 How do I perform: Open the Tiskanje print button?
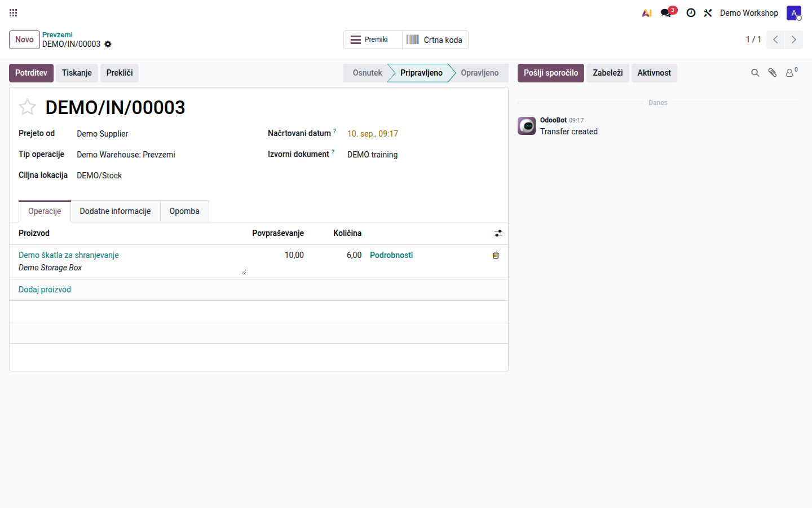(77, 73)
